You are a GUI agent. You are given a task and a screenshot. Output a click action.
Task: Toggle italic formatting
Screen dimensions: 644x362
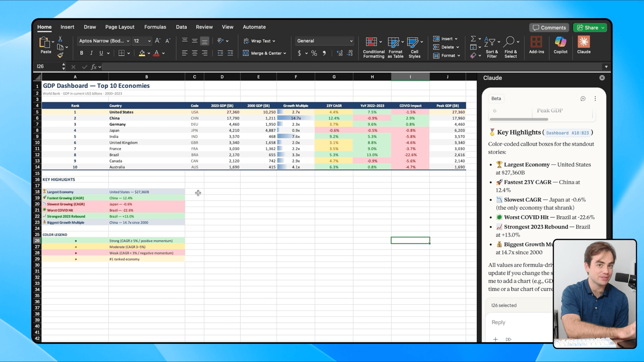[x=91, y=53]
